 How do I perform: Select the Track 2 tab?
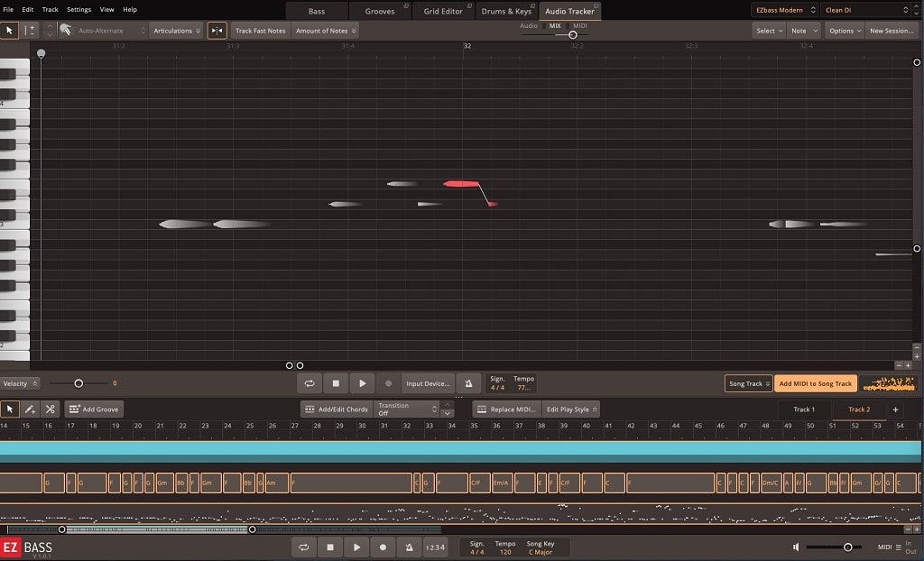(x=859, y=409)
